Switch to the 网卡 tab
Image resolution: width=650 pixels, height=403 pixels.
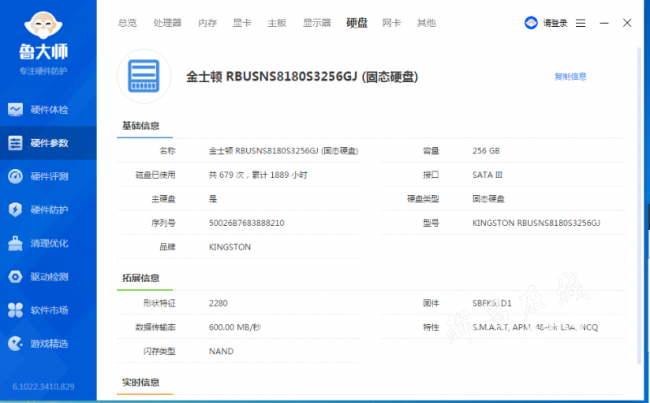(391, 23)
